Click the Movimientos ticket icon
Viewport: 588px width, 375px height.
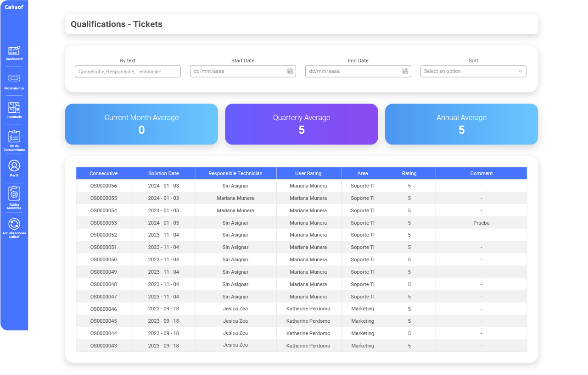tap(14, 79)
